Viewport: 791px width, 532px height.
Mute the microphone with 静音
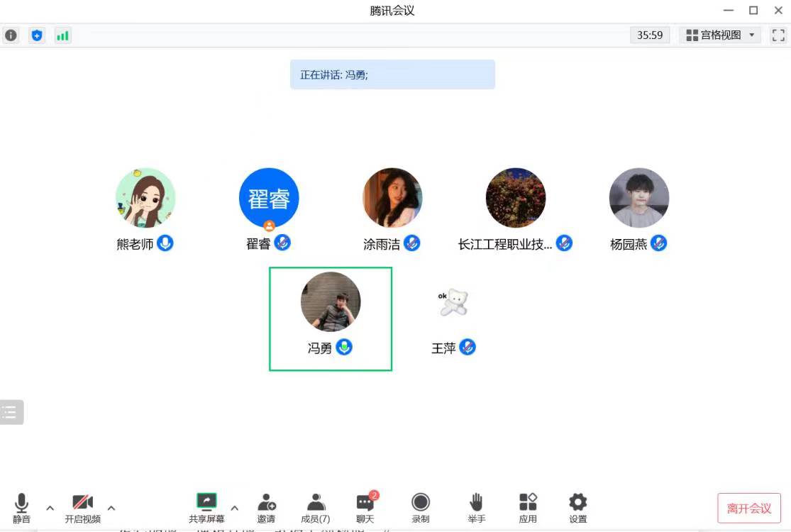[x=21, y=508]
